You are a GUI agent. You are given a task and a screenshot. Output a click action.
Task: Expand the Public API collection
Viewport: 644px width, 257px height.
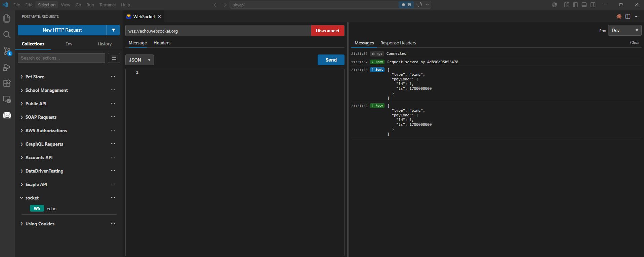(22, 104)
